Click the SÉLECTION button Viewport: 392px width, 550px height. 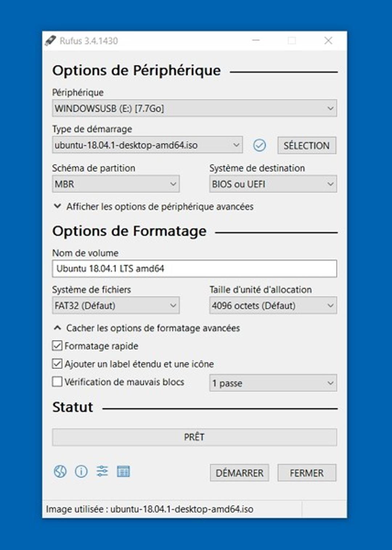point(306,146)
